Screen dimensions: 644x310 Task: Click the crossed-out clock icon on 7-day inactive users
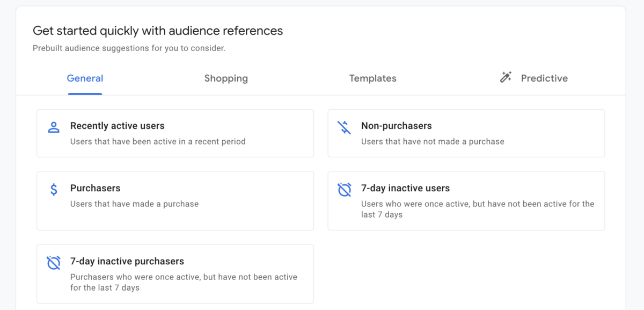click(x=344, y=190)
